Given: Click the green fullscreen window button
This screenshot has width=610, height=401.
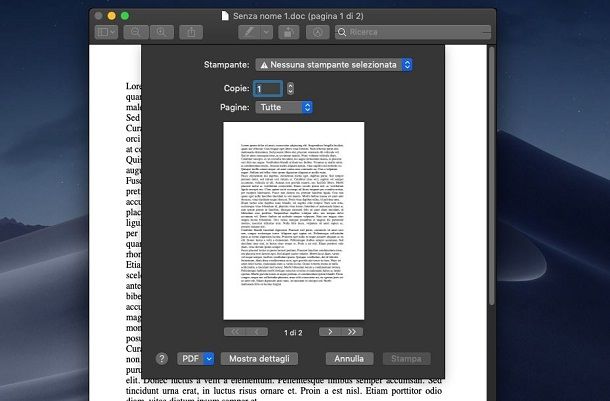Looking at the screenshot, I should tap(125, 16).
